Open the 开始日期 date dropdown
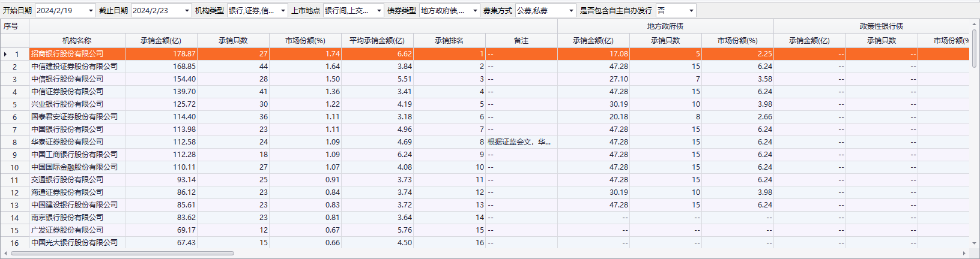The width and height of the screenshot is (980, 259). tap(91, 11)
